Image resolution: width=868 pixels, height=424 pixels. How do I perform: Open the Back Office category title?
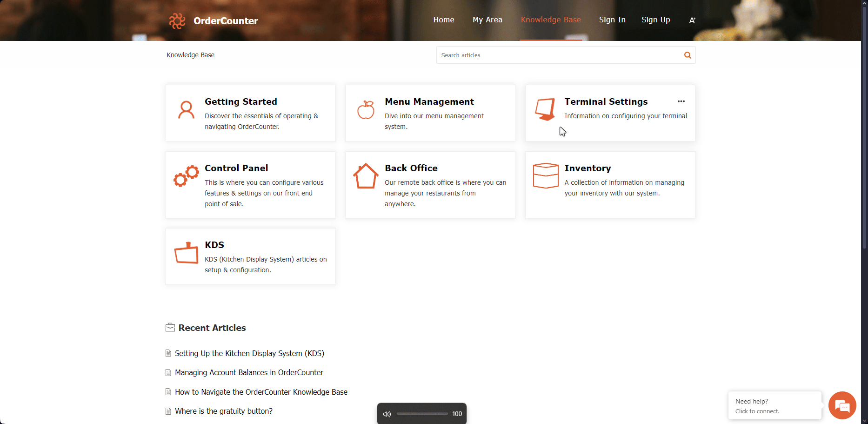click(411, 168)
